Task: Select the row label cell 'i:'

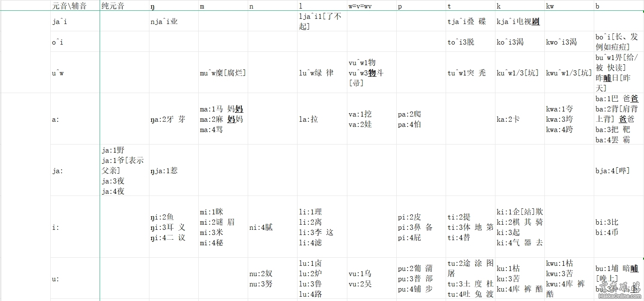Action: tap(75, 227)
